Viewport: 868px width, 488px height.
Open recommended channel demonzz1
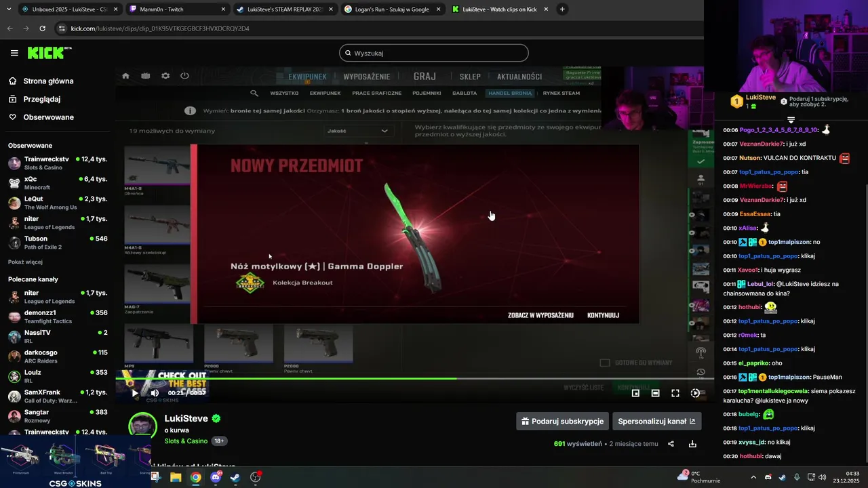pyautogui.click(x=56, y=317)
